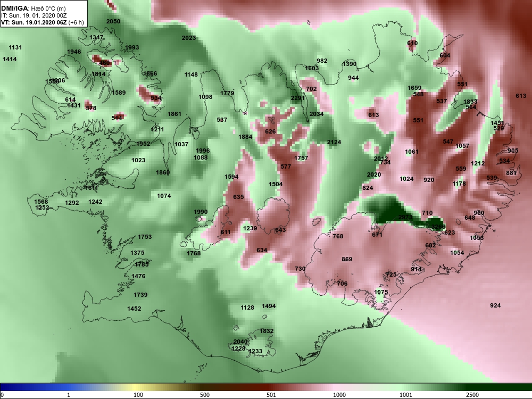This screenshot has height=399, width=532.
Task: Click the map value 1833
Action: pos(470,102)
